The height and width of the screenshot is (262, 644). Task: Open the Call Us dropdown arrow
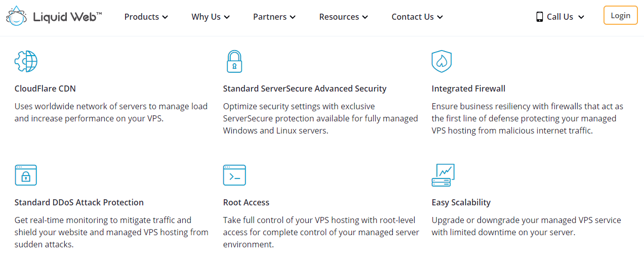581,17
